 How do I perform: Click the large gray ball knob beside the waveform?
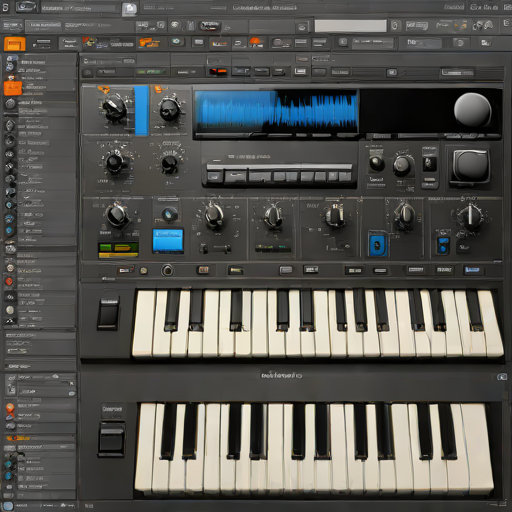click(x=472, y=110)
